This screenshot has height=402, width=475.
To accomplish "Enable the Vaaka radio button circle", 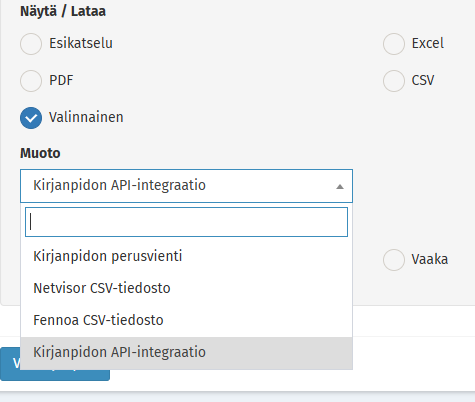I will tap(394, 260).
